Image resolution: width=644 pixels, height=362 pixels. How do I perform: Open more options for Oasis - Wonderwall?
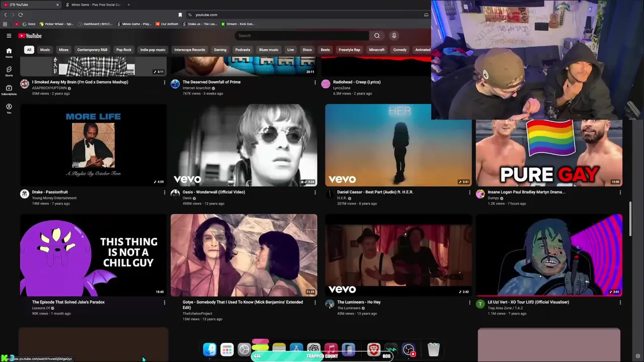(315, 193)
